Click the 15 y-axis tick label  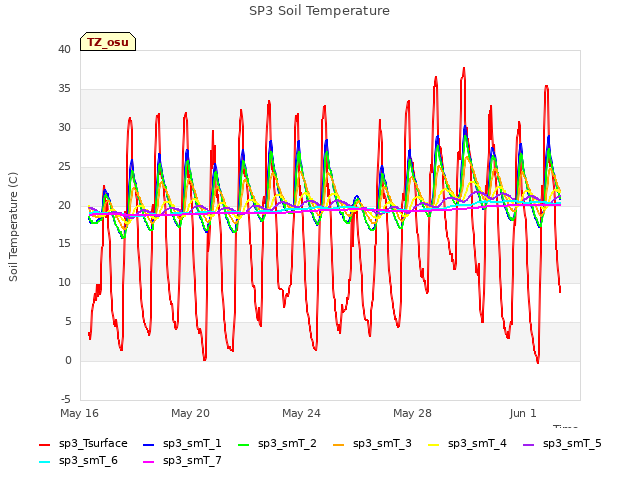pos(64,244)
